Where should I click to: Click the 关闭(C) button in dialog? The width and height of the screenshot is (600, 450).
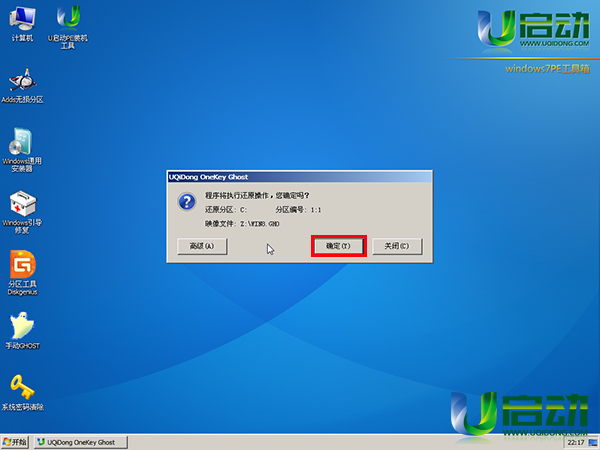(x=397, y=246)
